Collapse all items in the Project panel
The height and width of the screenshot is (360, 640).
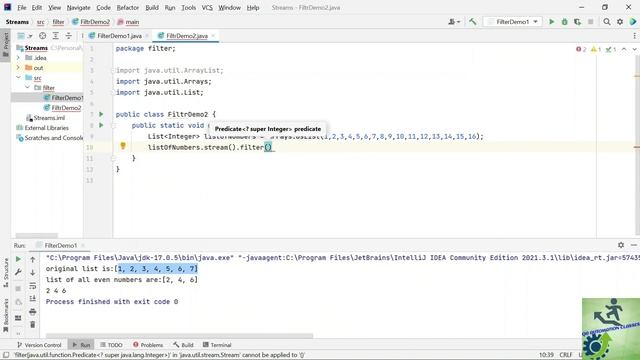pyautogui.click(x=69, y=36)
